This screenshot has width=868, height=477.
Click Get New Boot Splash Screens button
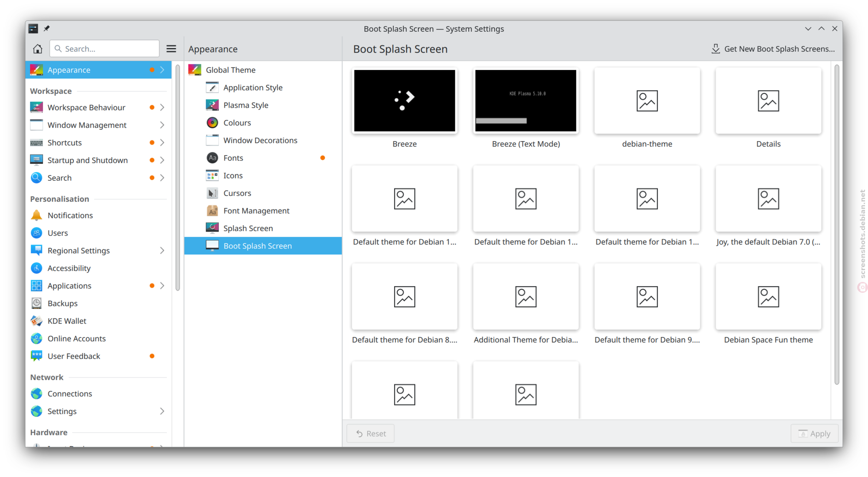click(773, 49)
